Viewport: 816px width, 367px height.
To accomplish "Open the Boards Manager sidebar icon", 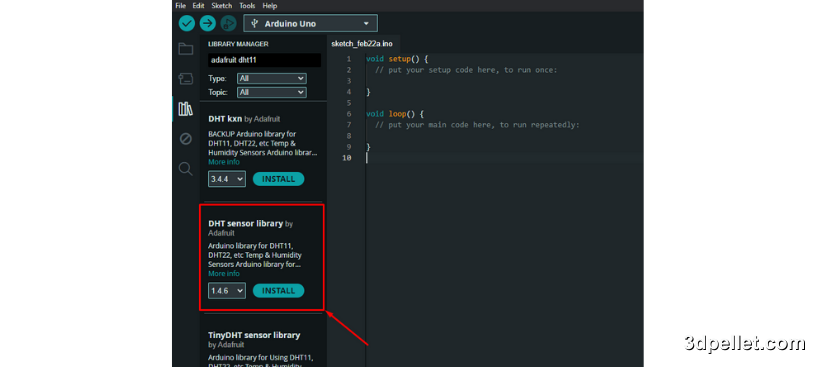I will 186,79.
